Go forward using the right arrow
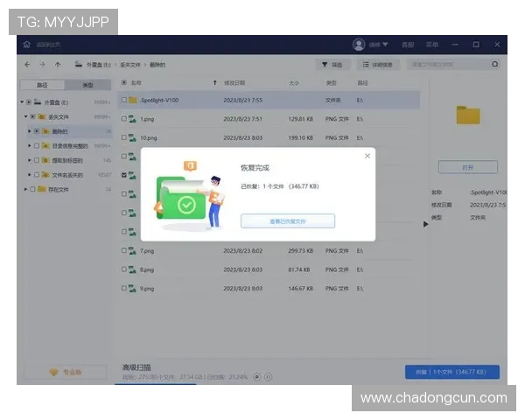Viewport: 525px width, 420px height. click(42, 65)
